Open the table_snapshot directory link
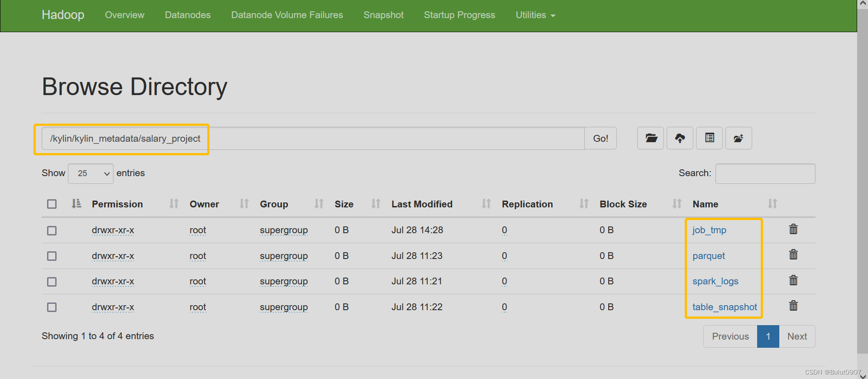This screenshot has height=379, width=868. 725,307
